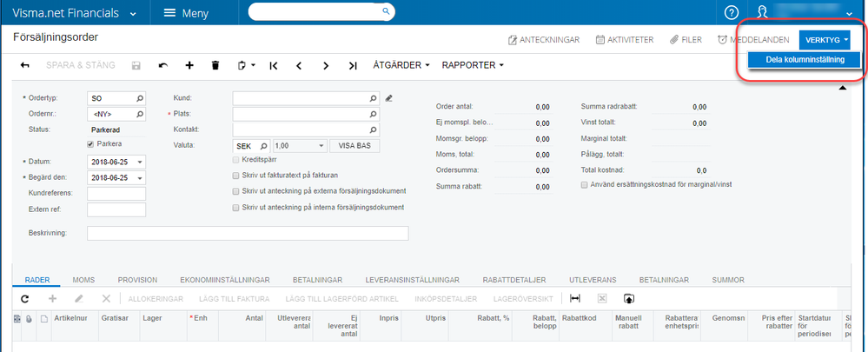Open the EKONOMIINSTÄLLNINGAR tab
Viewport: 868px width, 352px height.
tap(225, 280)
